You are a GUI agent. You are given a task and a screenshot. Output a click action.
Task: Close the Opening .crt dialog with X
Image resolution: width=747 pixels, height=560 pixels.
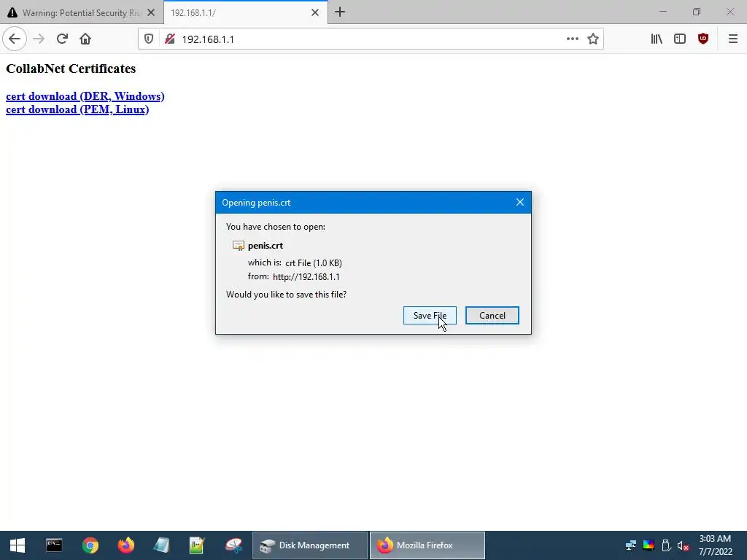(x=519, y=203)
